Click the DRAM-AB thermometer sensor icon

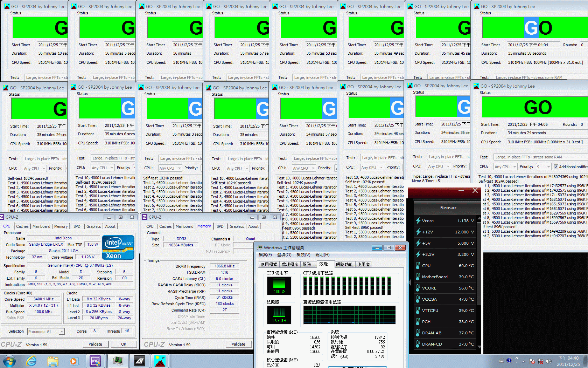418,333
